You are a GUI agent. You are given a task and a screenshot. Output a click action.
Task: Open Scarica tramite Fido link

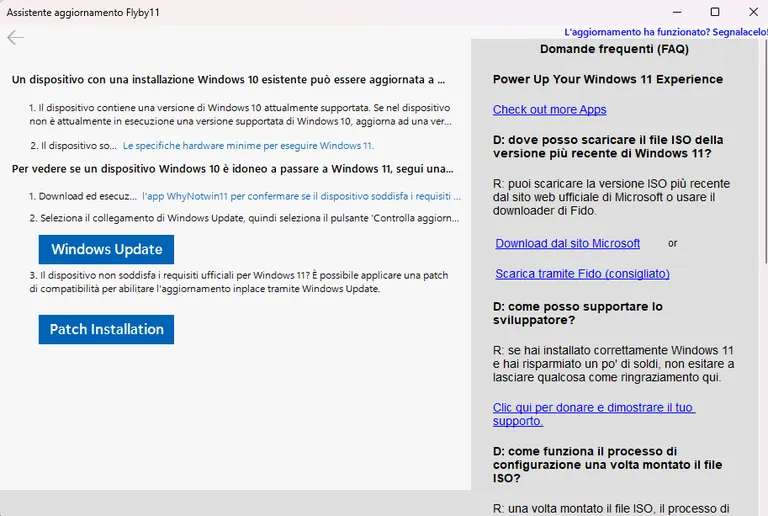coord(582,274)
